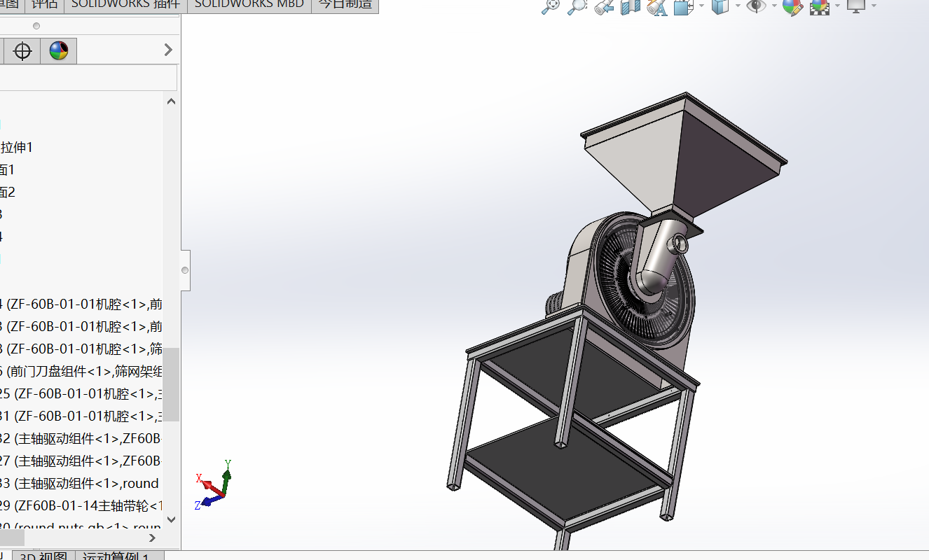Image resolution: width=929 pixels, height=560 pixels.
Task: Select mate 32 (主轴驱动组件<1>,ZF60B
Action: click(x=81, y=438)
